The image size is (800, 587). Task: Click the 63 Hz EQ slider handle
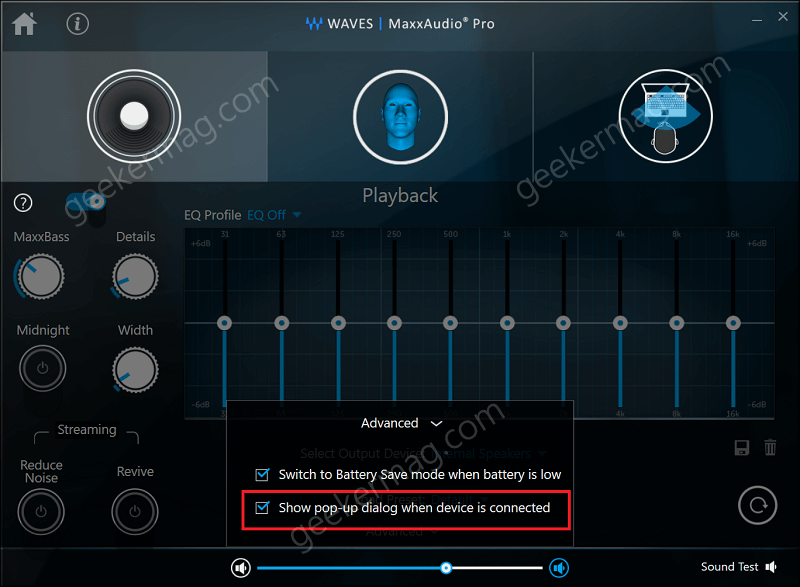coord(282,323)
